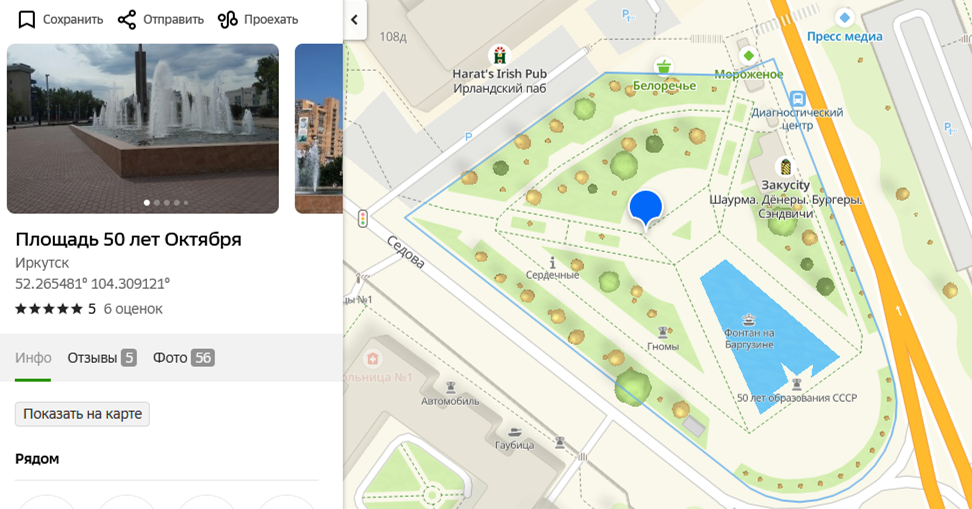Click the coordinates 52.265481° 104.309121°
Viewport: 972px width, 509px height.
coord(92,284)
